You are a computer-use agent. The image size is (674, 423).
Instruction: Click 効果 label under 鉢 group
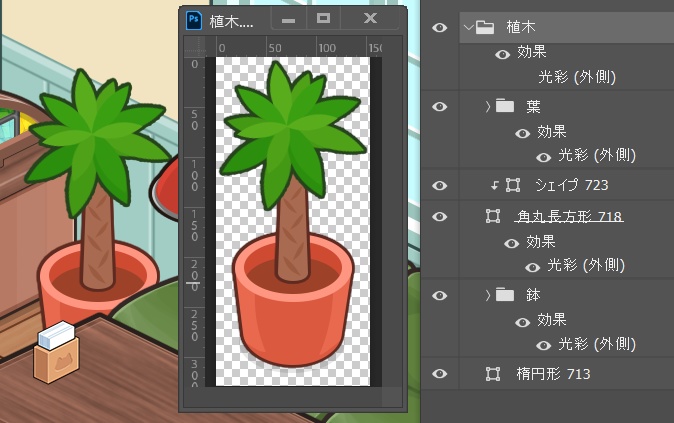point(551,320)
